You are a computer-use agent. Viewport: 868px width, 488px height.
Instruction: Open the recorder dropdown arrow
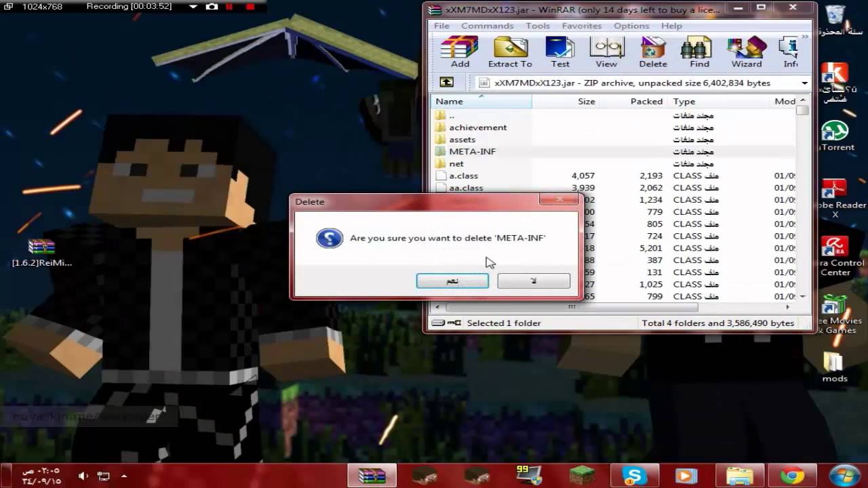(193, 7)
